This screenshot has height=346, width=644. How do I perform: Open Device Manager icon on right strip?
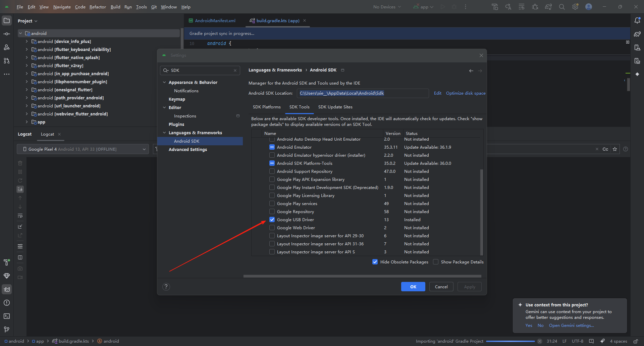[637, 47]
